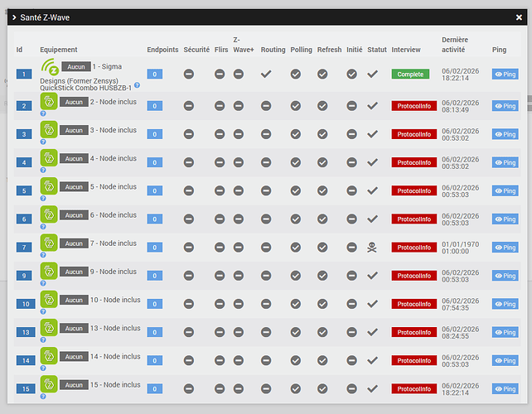Click the Routing checkmark on the Sigma row
This screenshot has height=414, width=532.
coord(266,74)
